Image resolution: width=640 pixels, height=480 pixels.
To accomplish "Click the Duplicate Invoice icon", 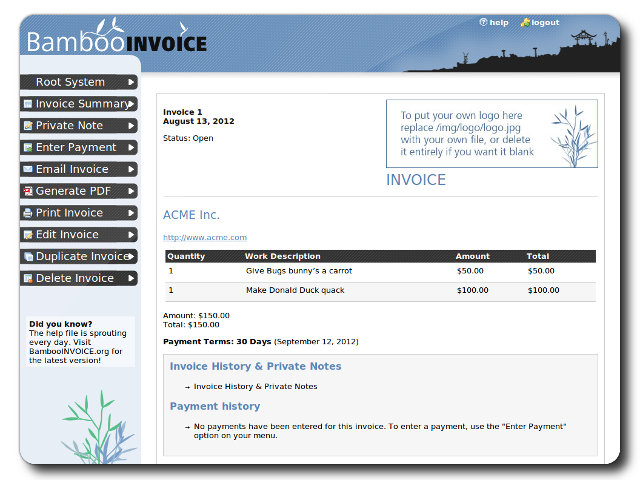I will [x=28, y=257].
